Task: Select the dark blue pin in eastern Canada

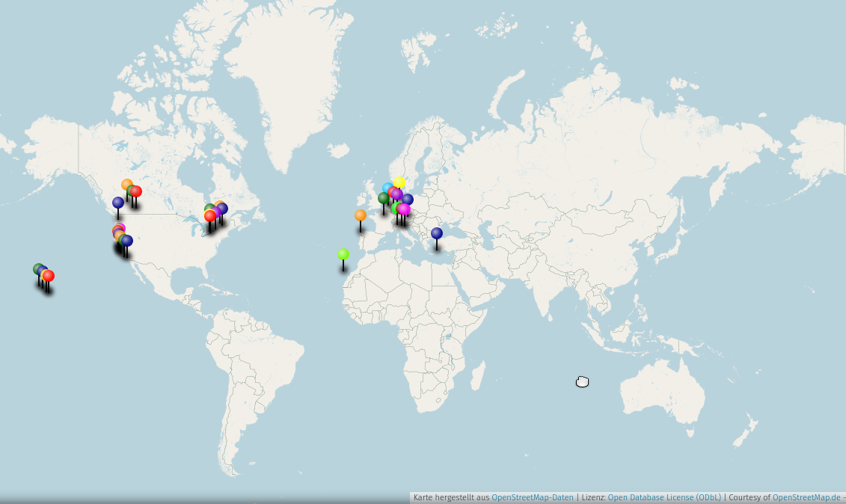Action: coord(222,209)
